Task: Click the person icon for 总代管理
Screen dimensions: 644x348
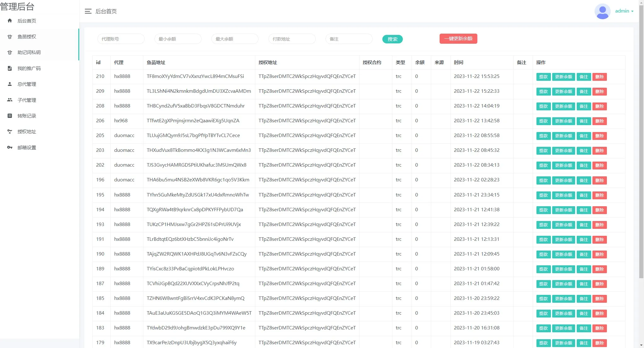Action: (10, 84)
